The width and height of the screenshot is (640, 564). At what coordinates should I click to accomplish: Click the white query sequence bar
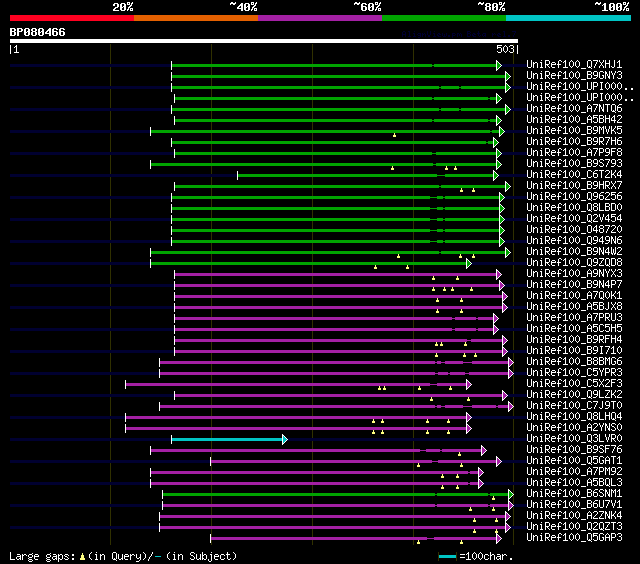pos(264,41)
